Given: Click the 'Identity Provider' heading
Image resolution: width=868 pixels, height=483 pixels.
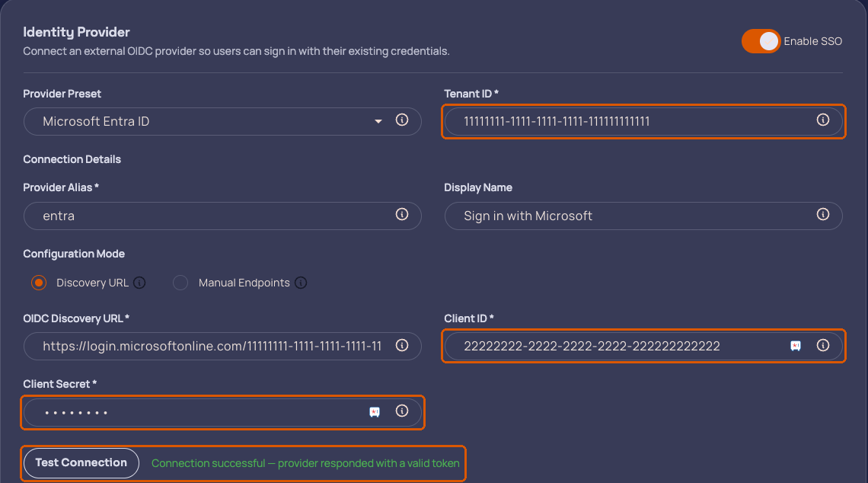Looking at the screenshot, I should coord(76,32).
